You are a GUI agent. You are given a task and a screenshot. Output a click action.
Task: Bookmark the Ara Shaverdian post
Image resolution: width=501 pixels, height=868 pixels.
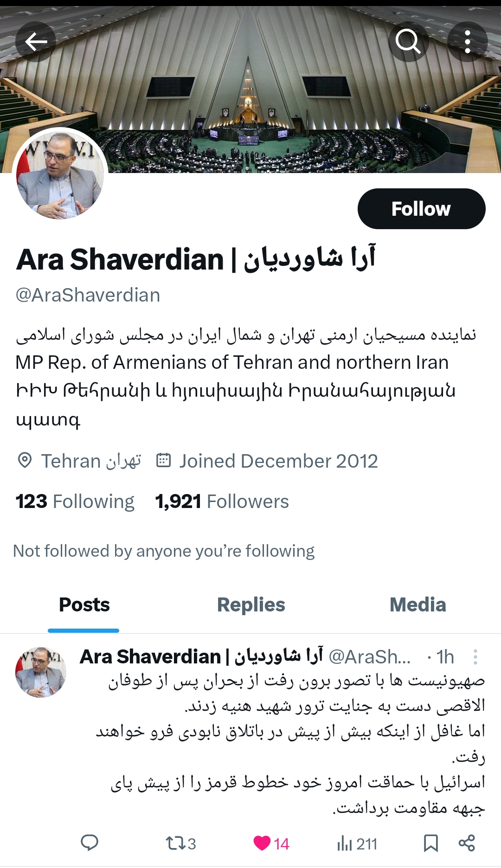[x=431, y=843]
